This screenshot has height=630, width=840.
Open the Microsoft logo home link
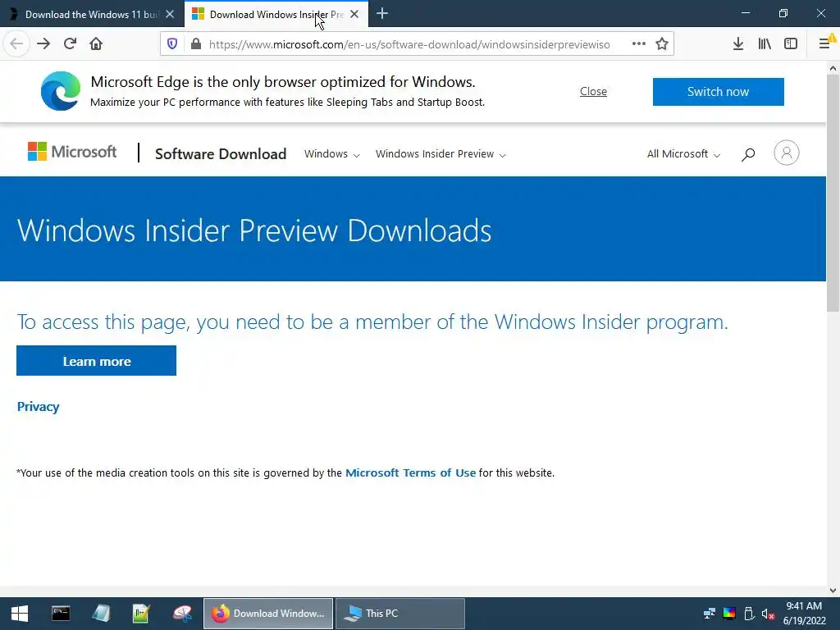(x=72, y=152)
